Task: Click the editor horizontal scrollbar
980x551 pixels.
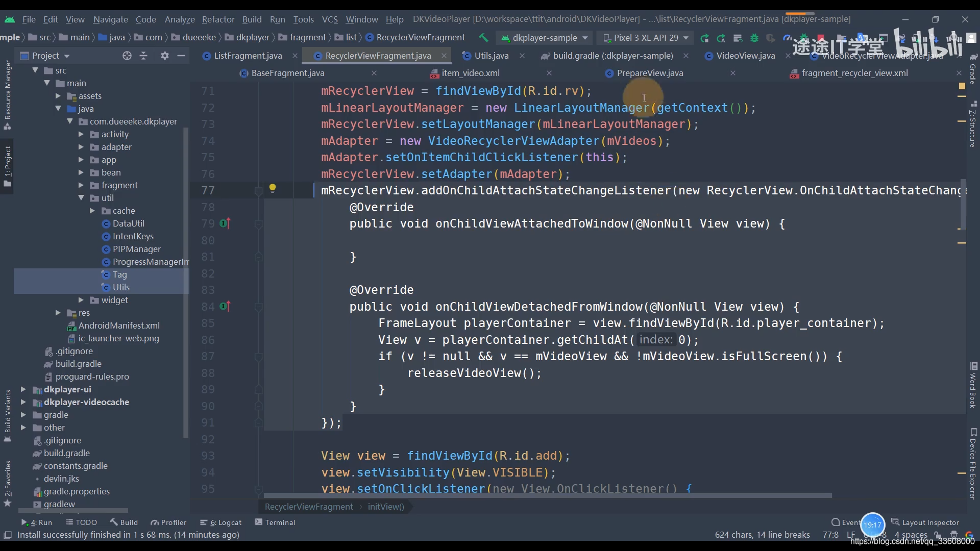Action: [x=548, y=495]
